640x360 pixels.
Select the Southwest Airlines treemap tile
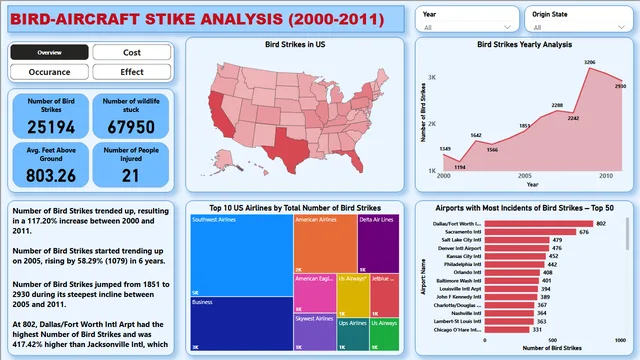242,256
